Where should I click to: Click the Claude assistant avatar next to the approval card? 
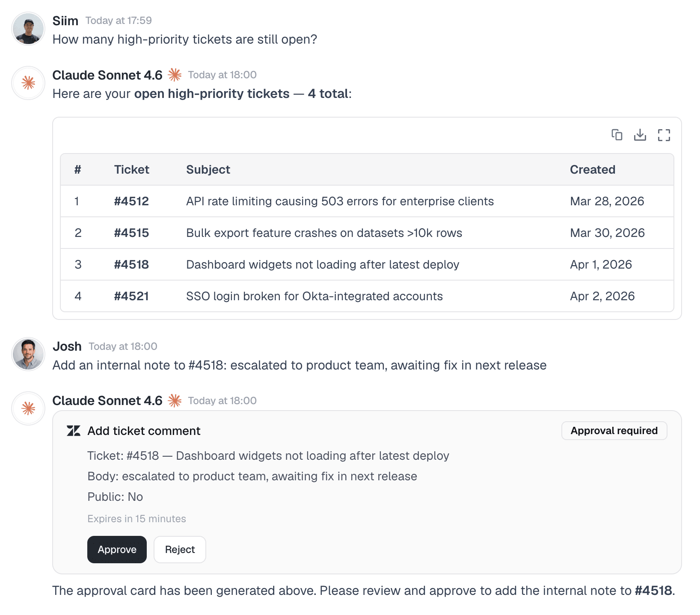click(28, 408)
